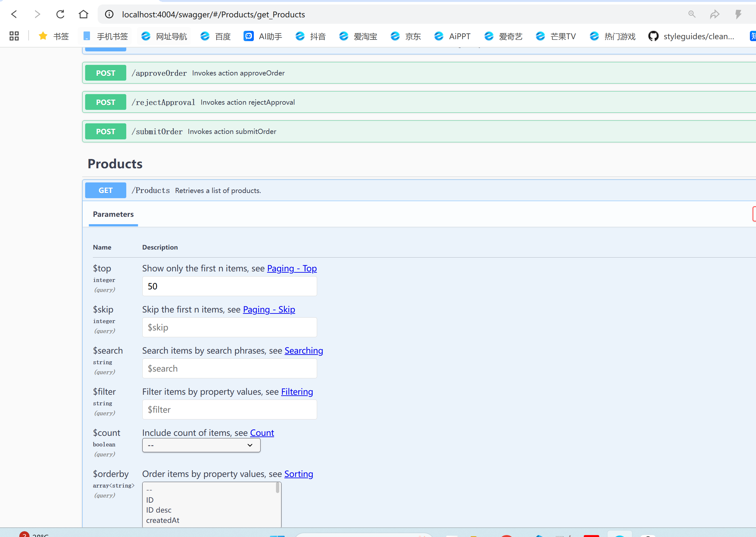Open the apps grid icon in bookmarks bar
The height and width of the screenshot is (537, 756).
coord(14,36)
